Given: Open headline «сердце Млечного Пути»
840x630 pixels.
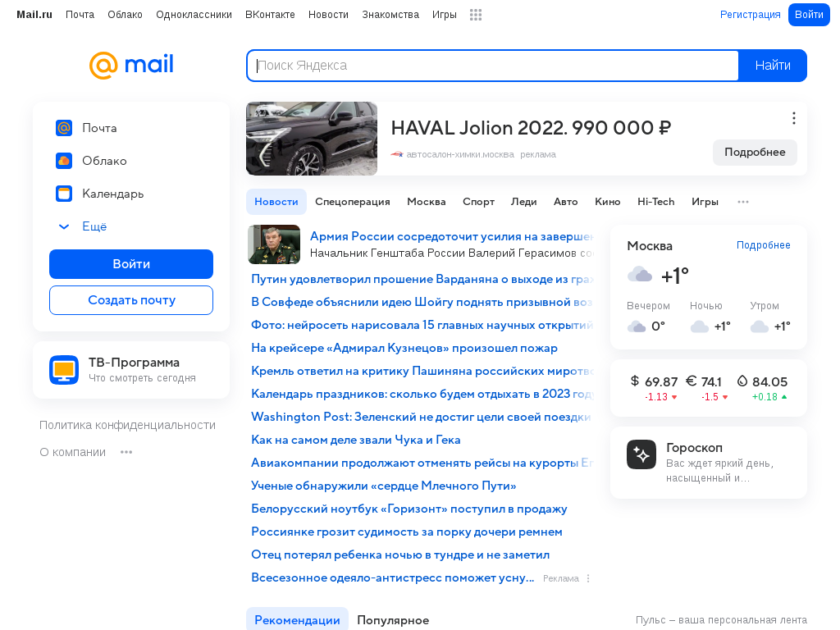Looking at the screenshot, I should pos(384,486).
